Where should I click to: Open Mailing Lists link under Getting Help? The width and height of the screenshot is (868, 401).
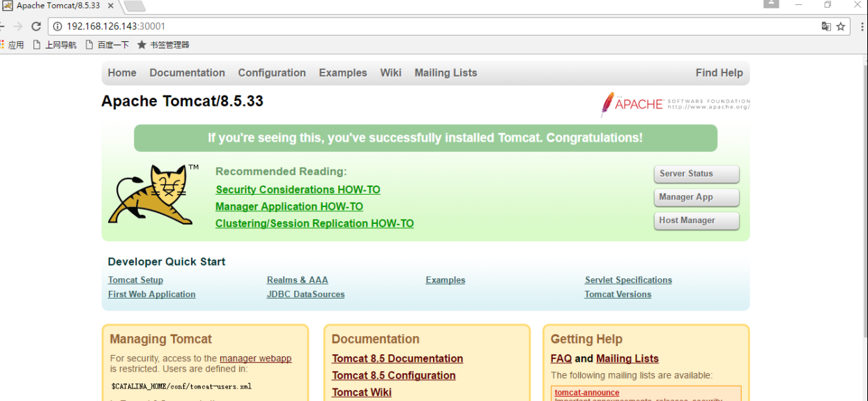[627, 358]
